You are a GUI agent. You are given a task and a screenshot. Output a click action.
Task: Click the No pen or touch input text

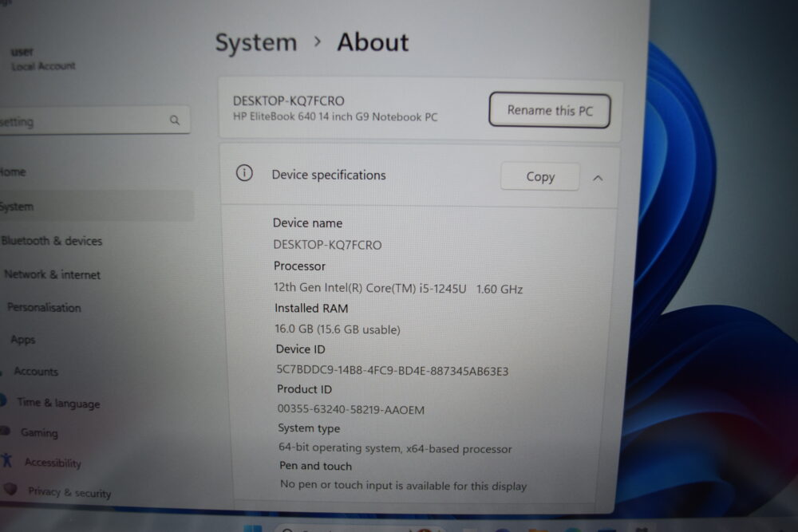click(403, 485)
